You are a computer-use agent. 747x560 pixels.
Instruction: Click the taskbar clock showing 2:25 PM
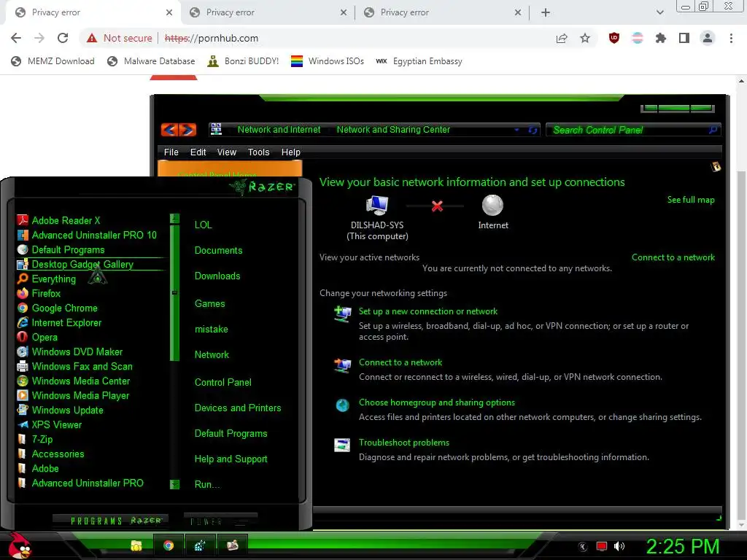pos(682,546)
